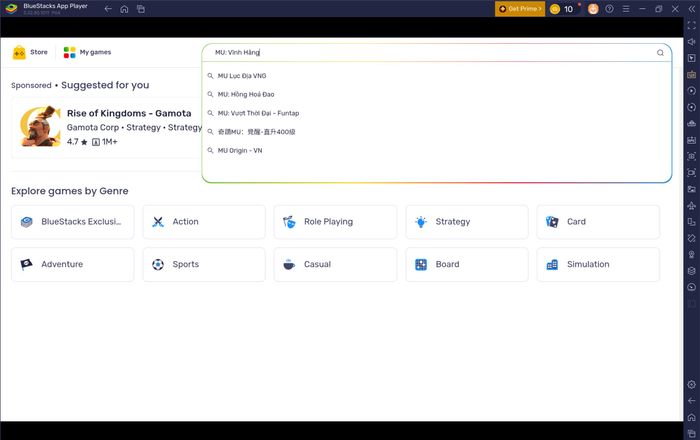Select suggestion MU: Vượt Thời Đại - Funtap

coord(258,113)
